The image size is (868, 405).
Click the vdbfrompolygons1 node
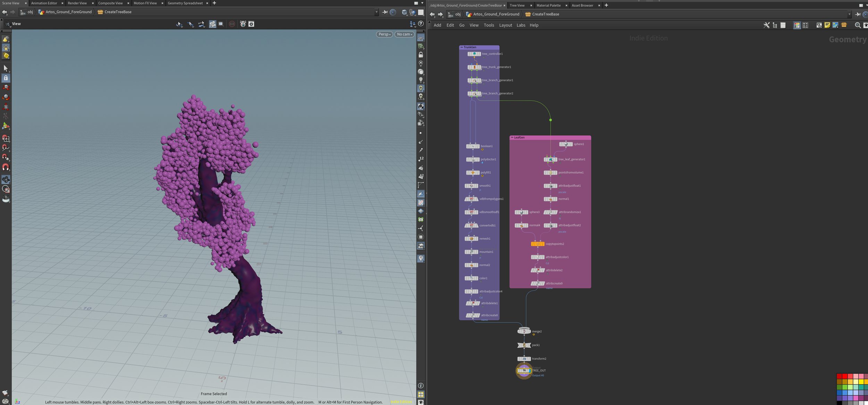(x=471, y=199)
